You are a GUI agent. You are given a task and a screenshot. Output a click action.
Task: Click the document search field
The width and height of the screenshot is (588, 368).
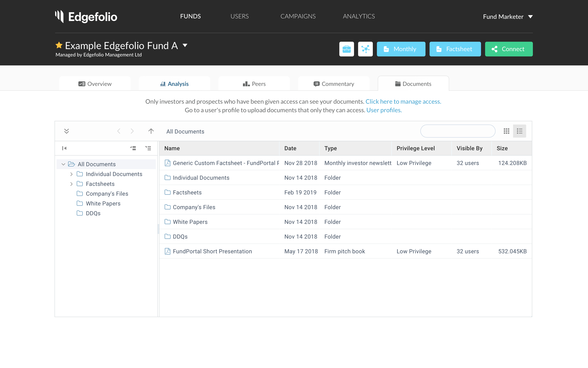click(x=458, y=131)
